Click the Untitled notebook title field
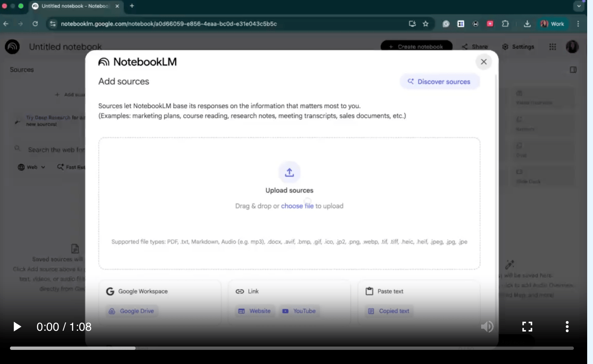The image size is (593, 364). (65, 47)
